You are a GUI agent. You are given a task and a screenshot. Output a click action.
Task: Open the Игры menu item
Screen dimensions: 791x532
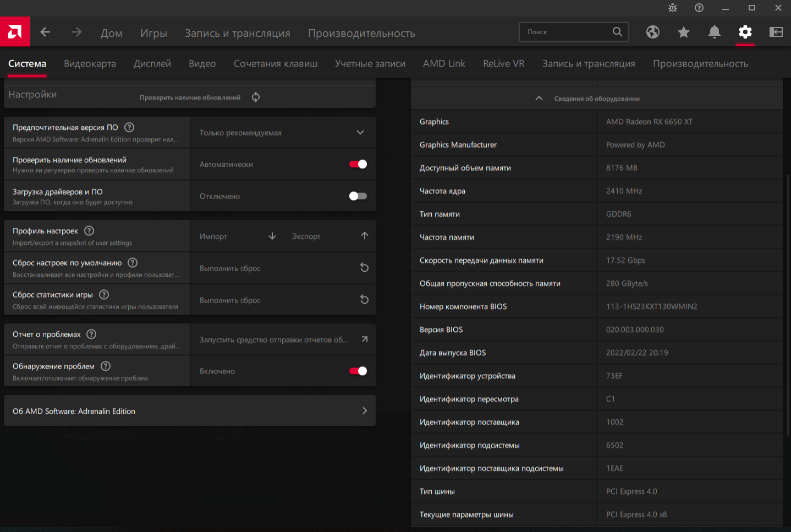coord(153,33)
